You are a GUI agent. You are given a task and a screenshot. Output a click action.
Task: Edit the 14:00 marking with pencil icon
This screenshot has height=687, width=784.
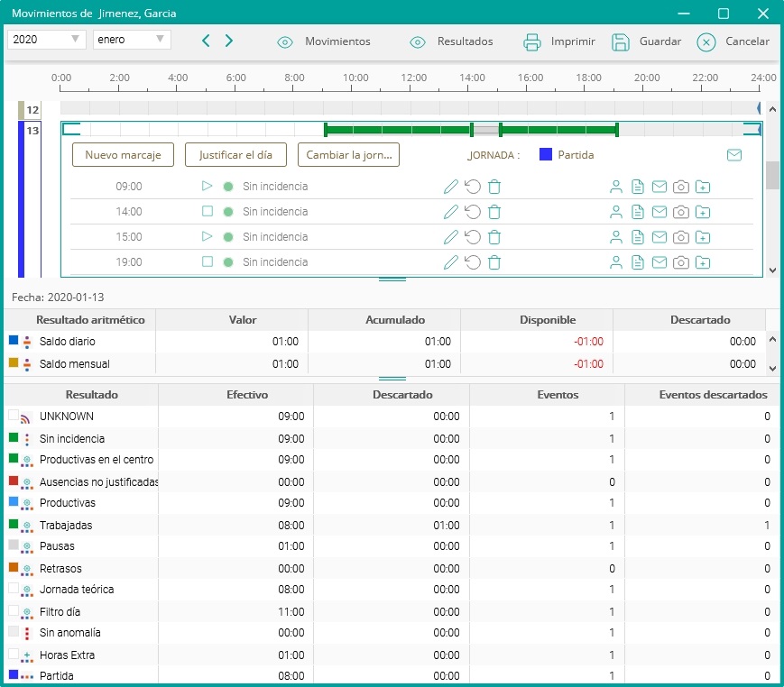450,212
